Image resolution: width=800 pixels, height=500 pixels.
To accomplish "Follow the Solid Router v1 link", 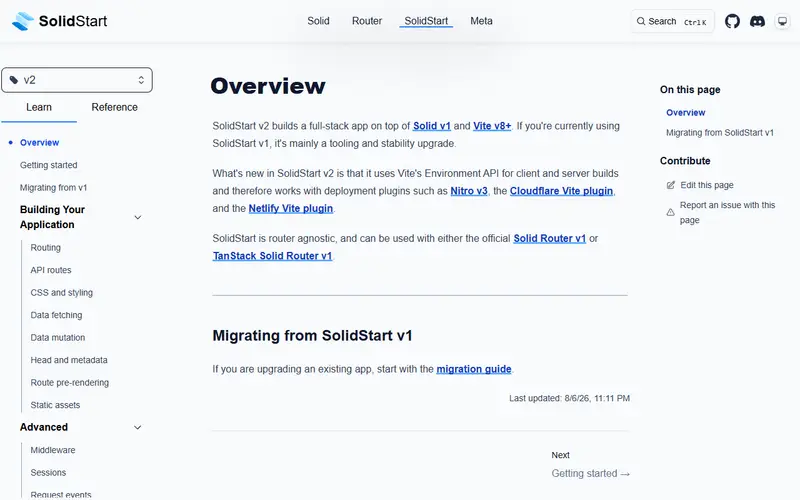I will tap(549, 238).
